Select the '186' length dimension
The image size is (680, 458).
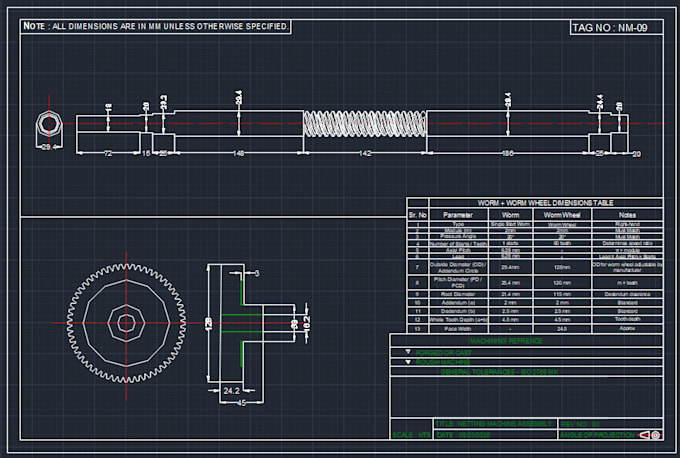coord(507,153)
